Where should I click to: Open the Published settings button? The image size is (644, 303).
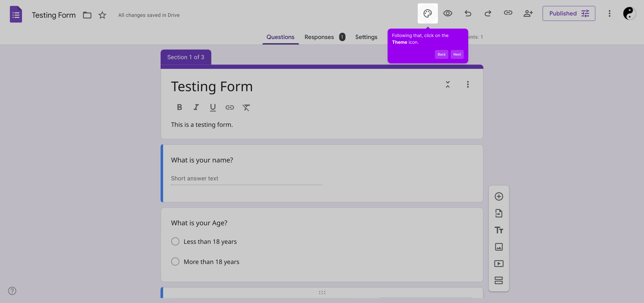pyautogui.click(x=569, y=13)
